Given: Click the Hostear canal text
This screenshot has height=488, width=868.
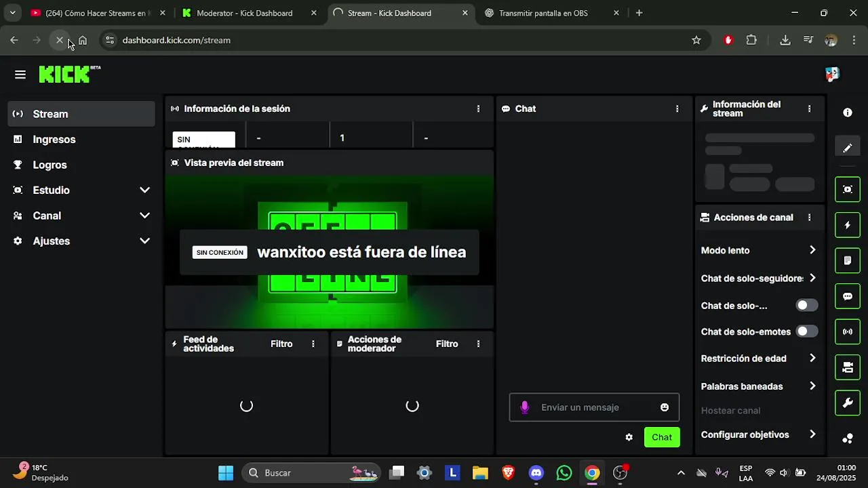Looking at the screenshot, I should point(730,410).
